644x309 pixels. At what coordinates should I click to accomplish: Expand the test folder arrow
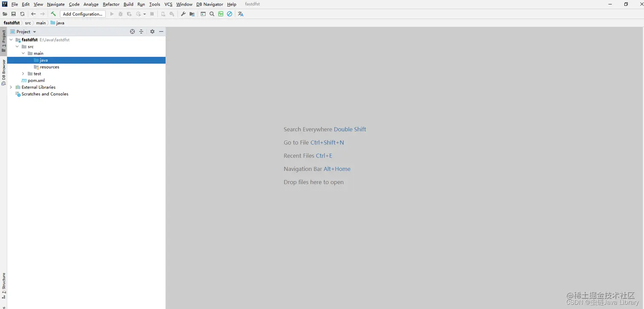23,74
